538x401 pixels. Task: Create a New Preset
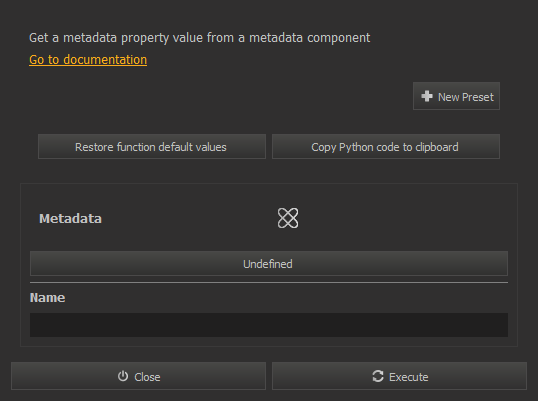(456, 96)
